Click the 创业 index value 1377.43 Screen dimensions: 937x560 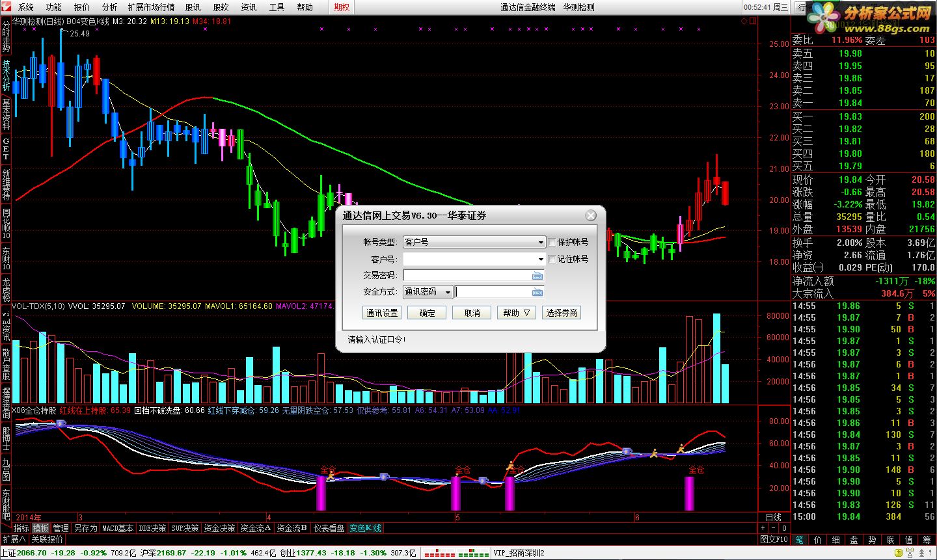coord(312,553)
